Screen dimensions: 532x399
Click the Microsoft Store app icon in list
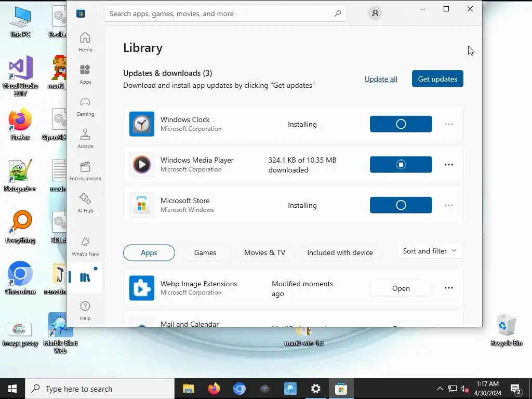(x=142, y=205)
